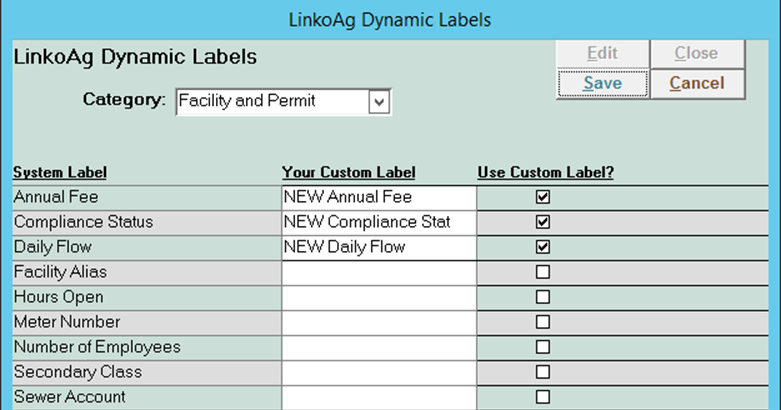Viewport: 781px width, 410px height.
Task: Click the Hours Open custom label field
Action: [x=379, y=297]
